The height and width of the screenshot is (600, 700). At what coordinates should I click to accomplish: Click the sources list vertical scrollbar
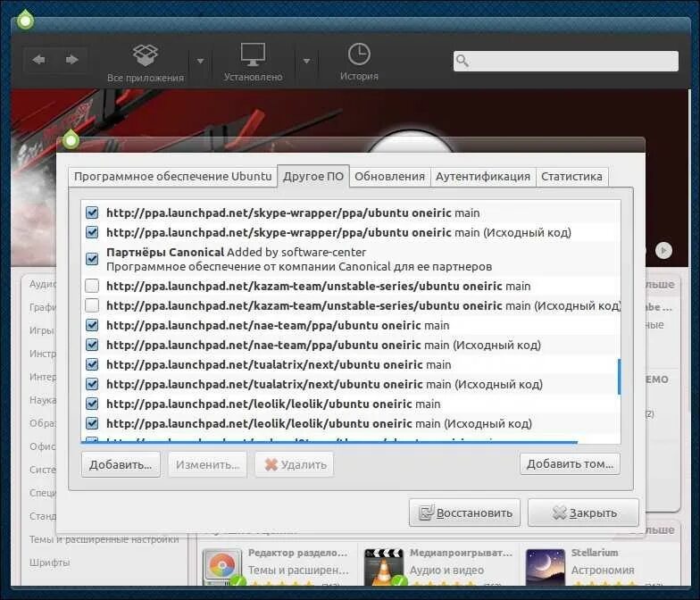pos(620,377)
